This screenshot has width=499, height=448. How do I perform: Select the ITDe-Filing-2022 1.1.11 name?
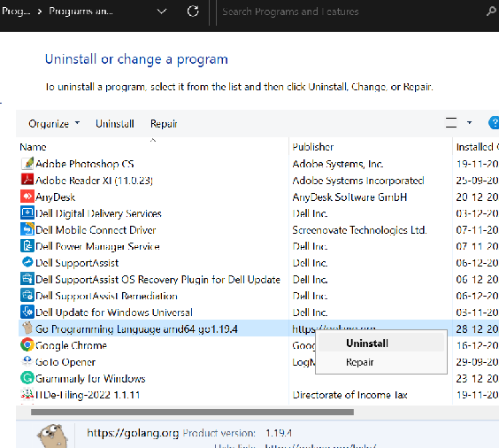pyautogui.click(x=88, y=395)
